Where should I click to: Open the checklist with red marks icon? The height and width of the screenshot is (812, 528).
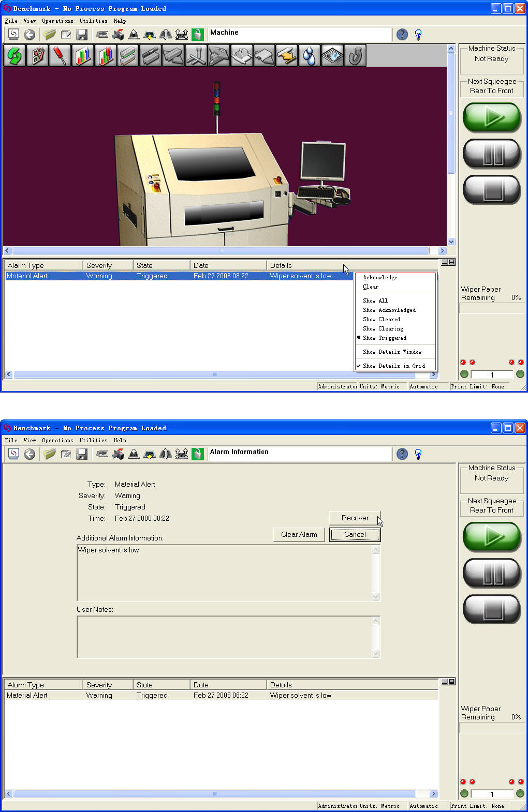pos(37,55)
